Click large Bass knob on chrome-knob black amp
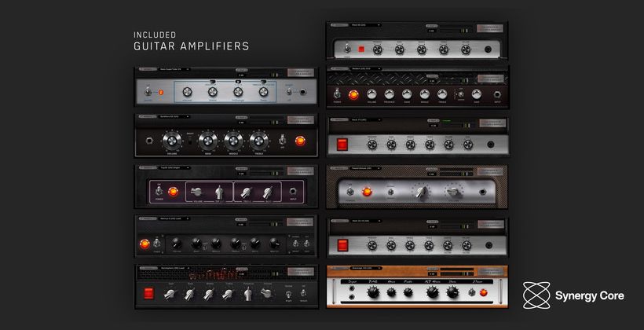Screen dimensions: 644x330 208,141
